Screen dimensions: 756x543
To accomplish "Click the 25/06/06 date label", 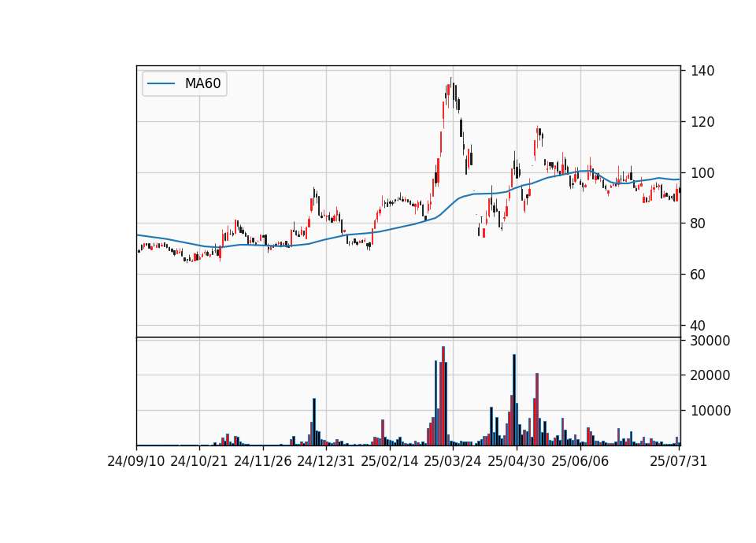I will pyautogui.click(x=580, y=461).
